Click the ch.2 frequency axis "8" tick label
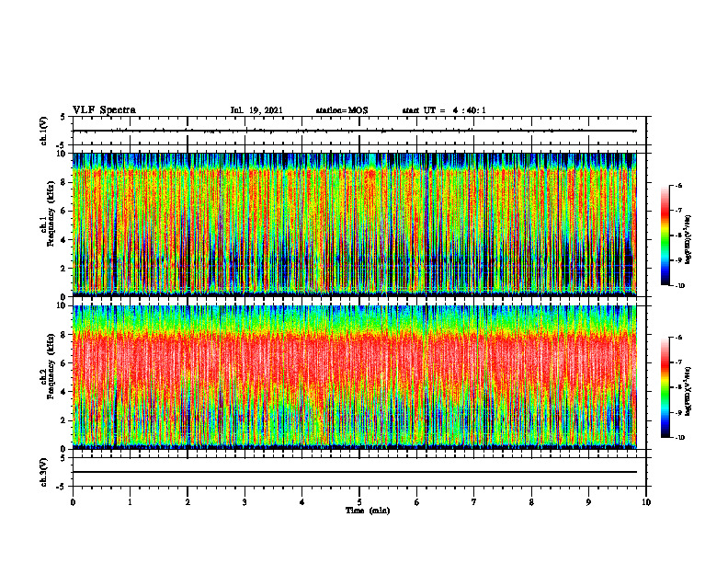This screenshot has width=728, height=563. click(64, 335)
